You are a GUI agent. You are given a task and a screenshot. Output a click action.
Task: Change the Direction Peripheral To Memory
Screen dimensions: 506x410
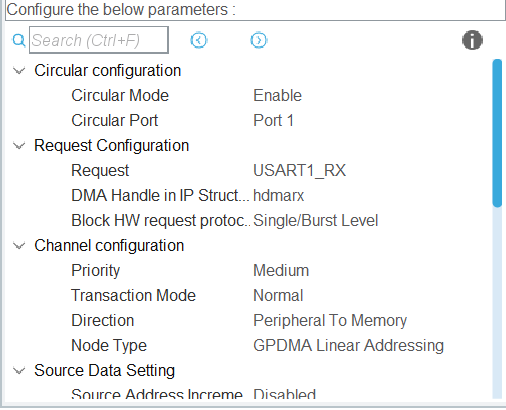(330, 320)
